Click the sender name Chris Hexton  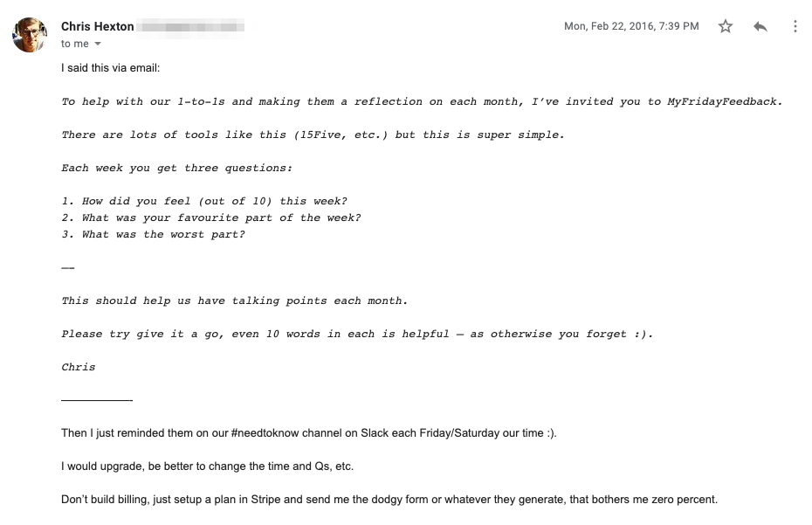(98, 26)
